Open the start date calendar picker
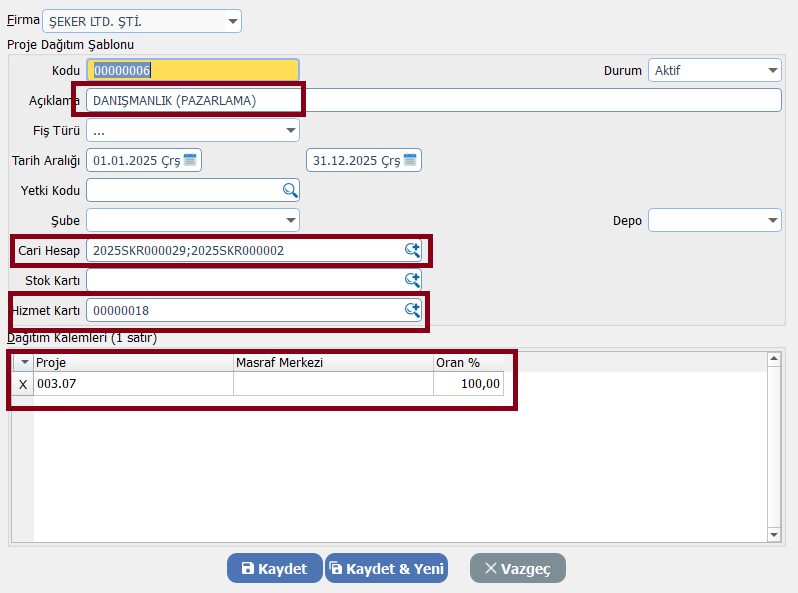Screen dimensions: 798x593 click(190, 160)
